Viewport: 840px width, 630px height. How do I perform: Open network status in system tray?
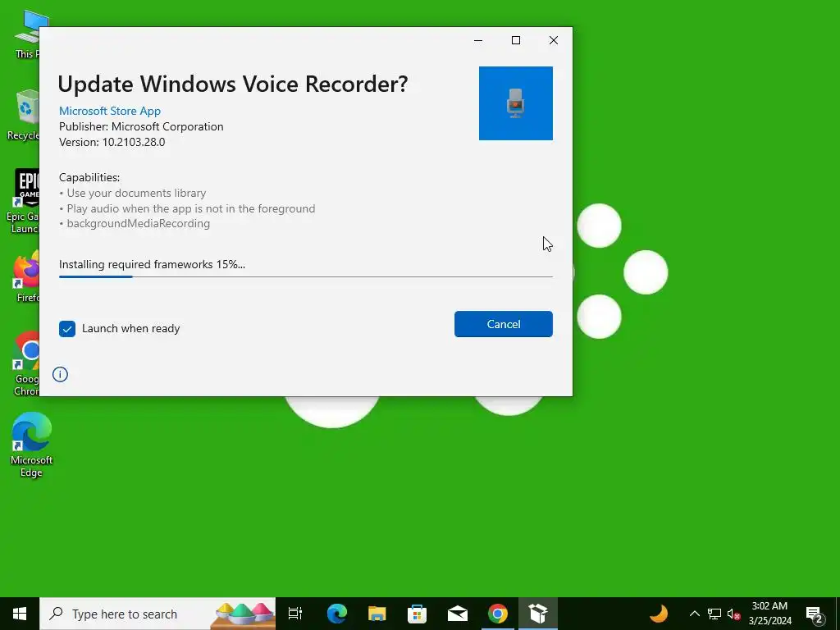(714, 614)
